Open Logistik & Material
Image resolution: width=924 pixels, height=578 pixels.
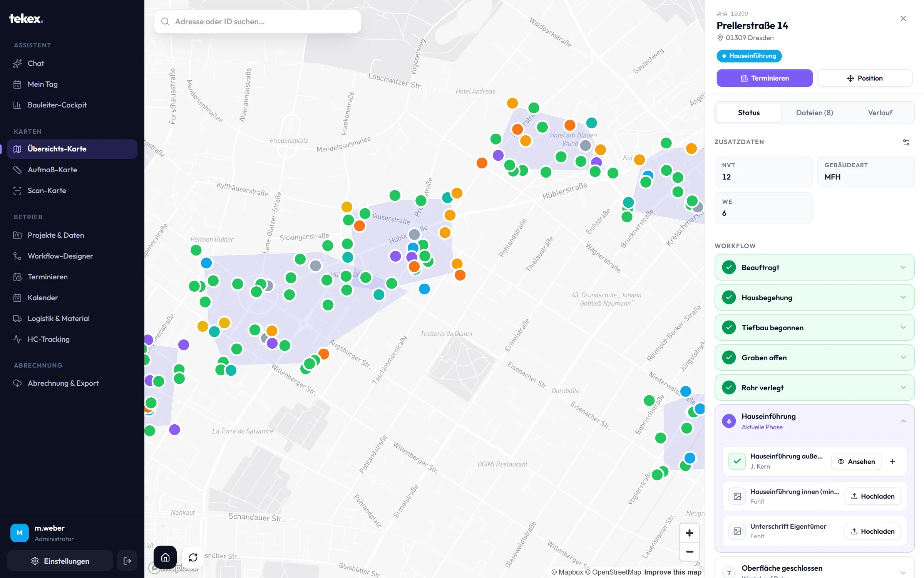72,318
